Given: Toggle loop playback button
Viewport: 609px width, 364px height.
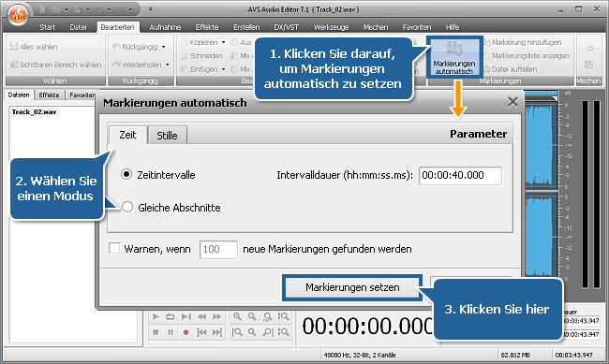Looking at the screenshot, I should [x=171, y=316].
